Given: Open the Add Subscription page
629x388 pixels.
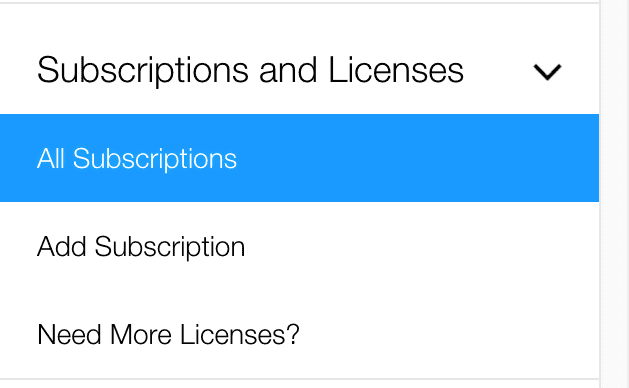Looking at the screenshot, I should pos(299,246).
